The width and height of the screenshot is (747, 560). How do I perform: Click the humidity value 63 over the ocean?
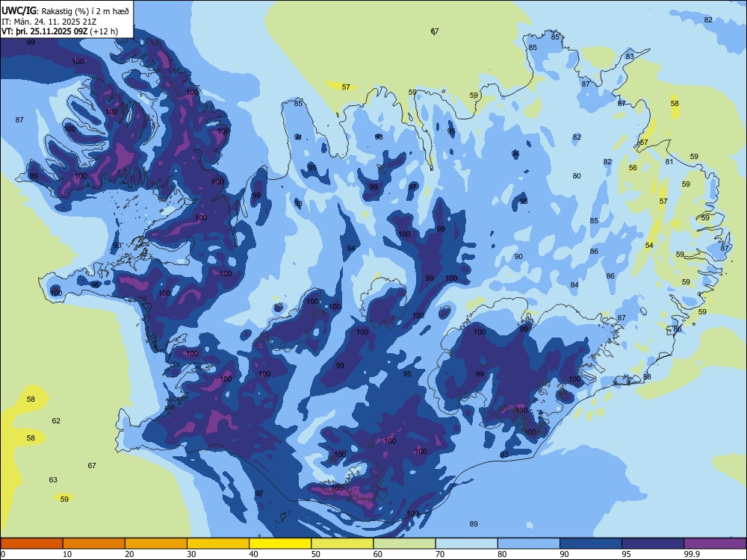[x=53, y=480]
